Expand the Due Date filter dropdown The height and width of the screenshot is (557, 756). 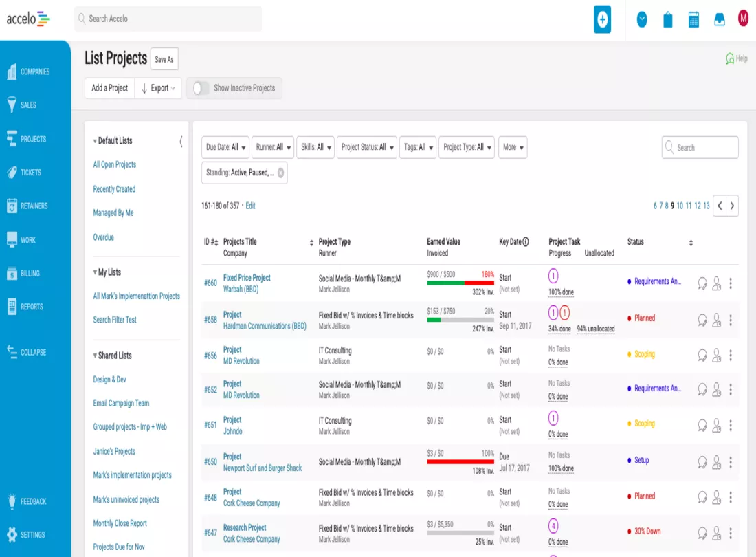[x=225, y=147]
